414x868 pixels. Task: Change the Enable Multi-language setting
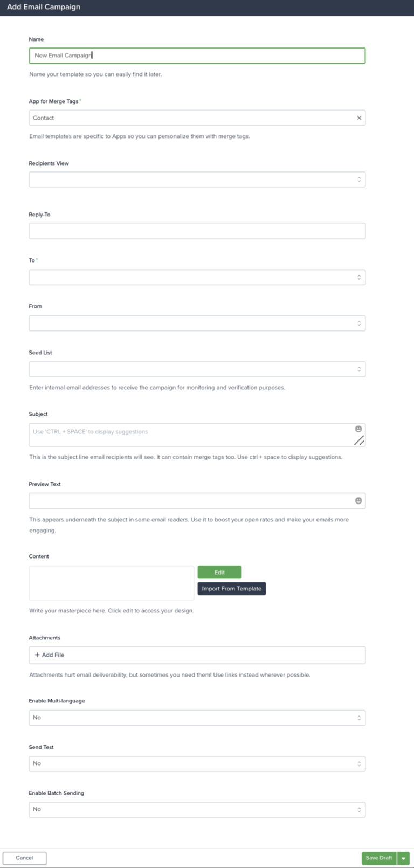click(197, 718)
